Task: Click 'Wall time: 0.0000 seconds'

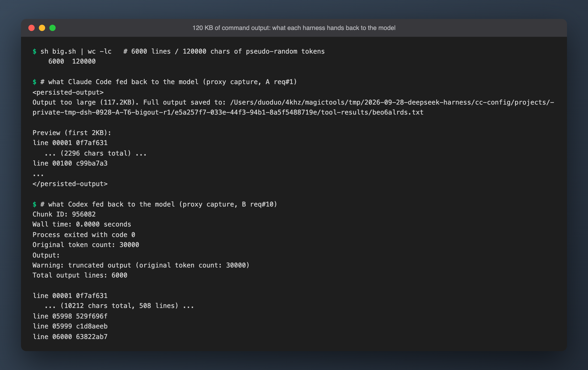Action: click(x=82, y=224)
